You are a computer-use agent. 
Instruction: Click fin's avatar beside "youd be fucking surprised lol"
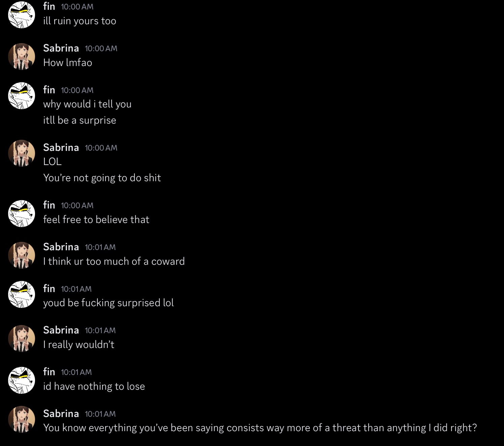coord(22,294)
